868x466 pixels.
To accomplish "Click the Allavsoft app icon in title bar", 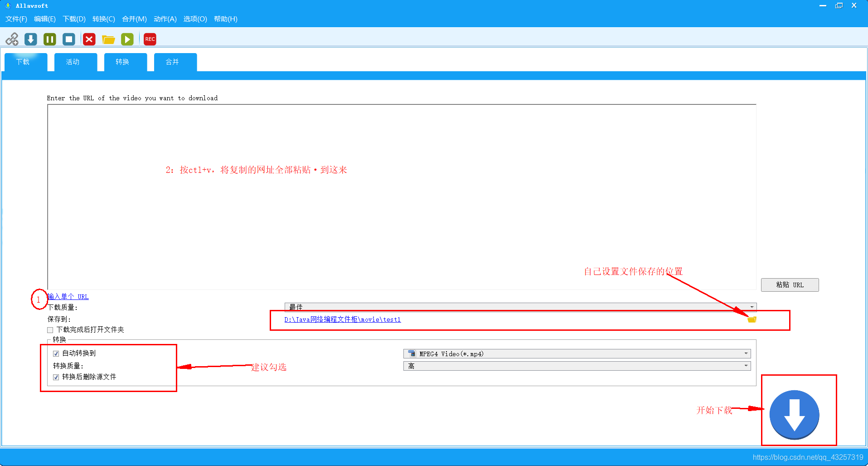I will [8, 5].
